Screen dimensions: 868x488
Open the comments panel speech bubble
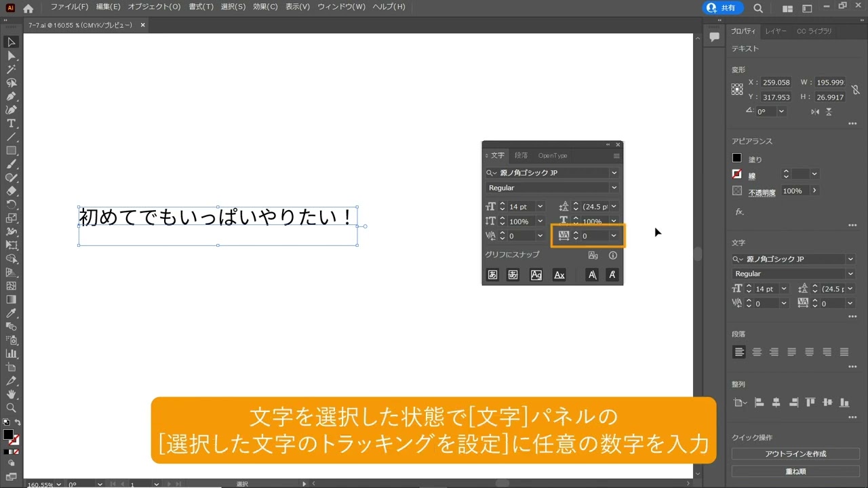pyautogui.click(x=714, y=37)
